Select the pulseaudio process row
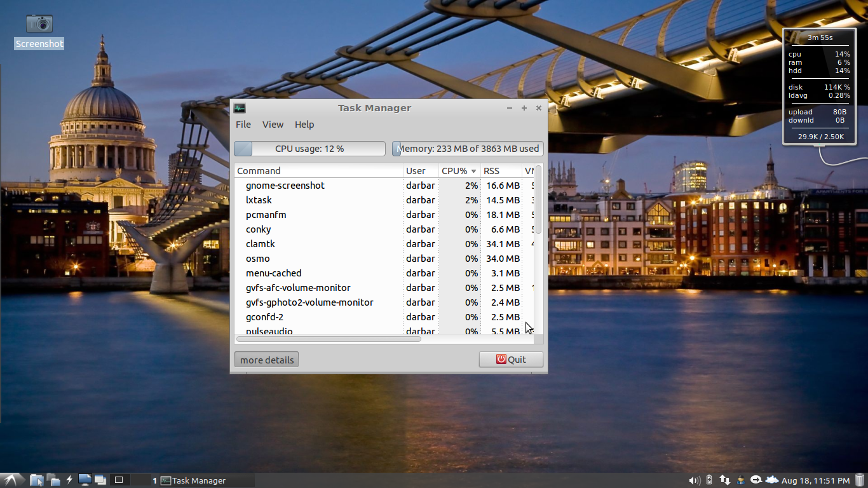This screenshot has width=868, height=488. click(x=318, y=330)
